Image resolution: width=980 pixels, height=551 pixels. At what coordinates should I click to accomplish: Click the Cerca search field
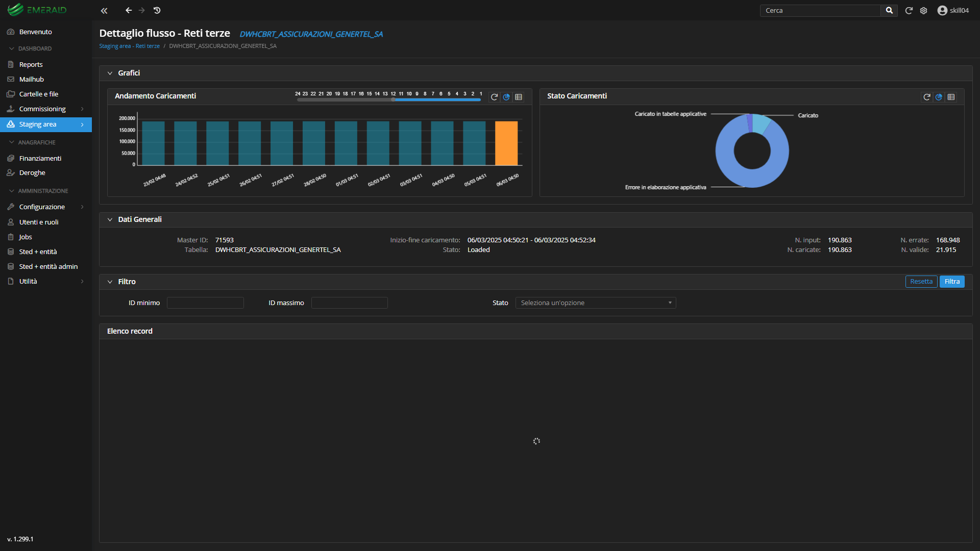[820, 10]
